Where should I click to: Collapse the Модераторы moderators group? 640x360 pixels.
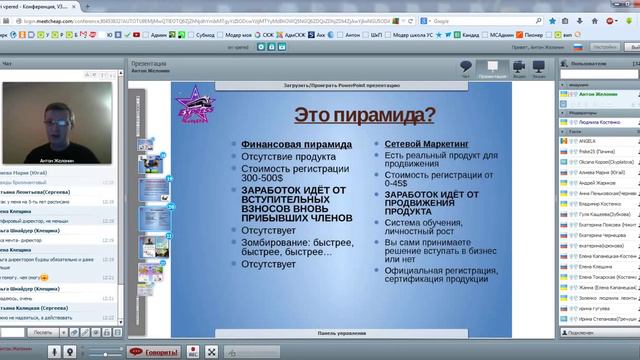click(562, 113)
